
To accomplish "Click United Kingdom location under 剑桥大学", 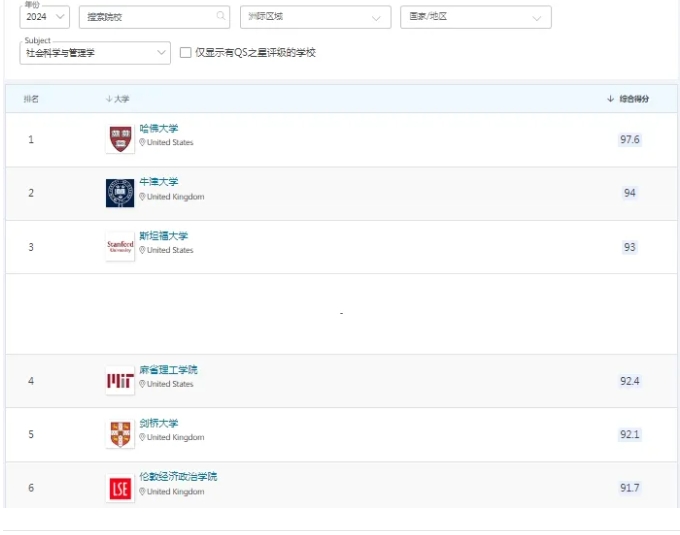I will tap(176, 437).
